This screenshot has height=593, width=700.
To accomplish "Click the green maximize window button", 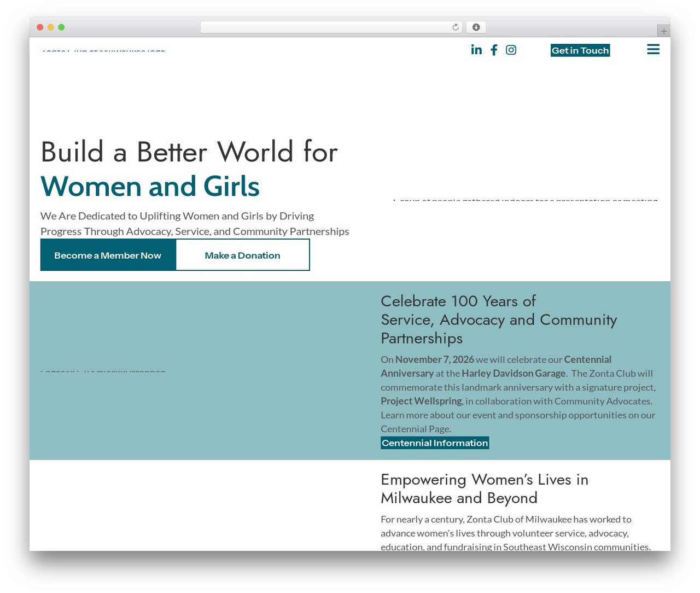I will coord(61,27).
